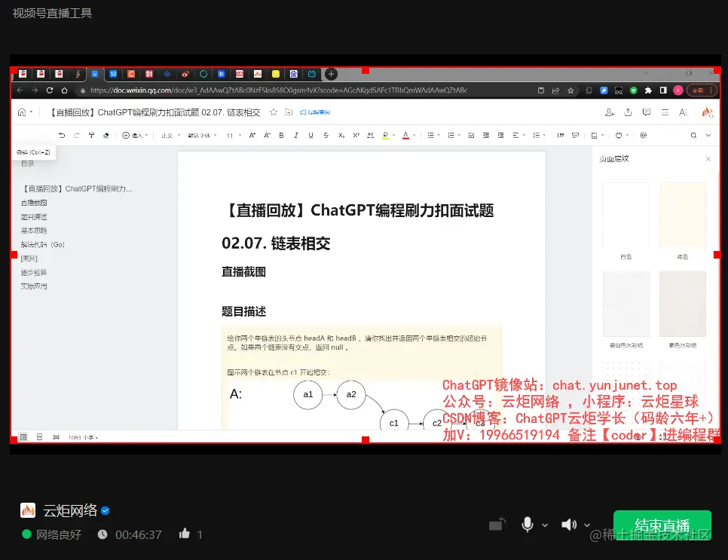Select the white page texture
This screenshot has height=560, width=728.
click(x=626, y=216)
